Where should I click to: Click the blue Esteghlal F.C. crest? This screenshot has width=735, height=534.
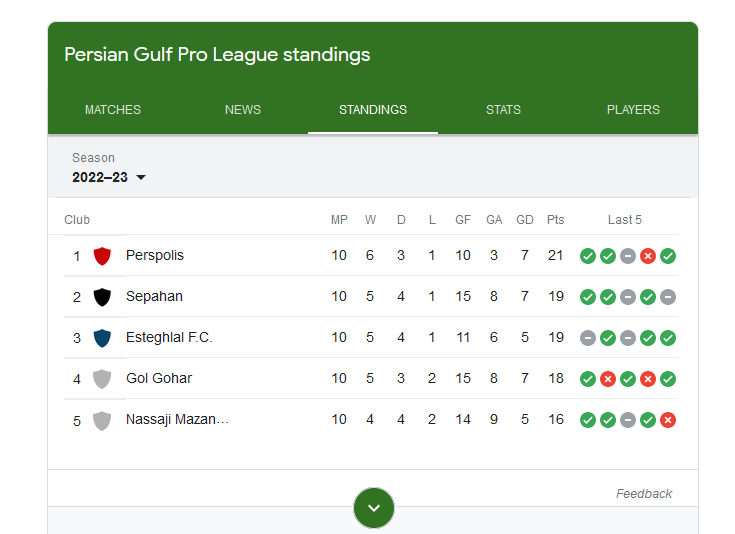101,338
